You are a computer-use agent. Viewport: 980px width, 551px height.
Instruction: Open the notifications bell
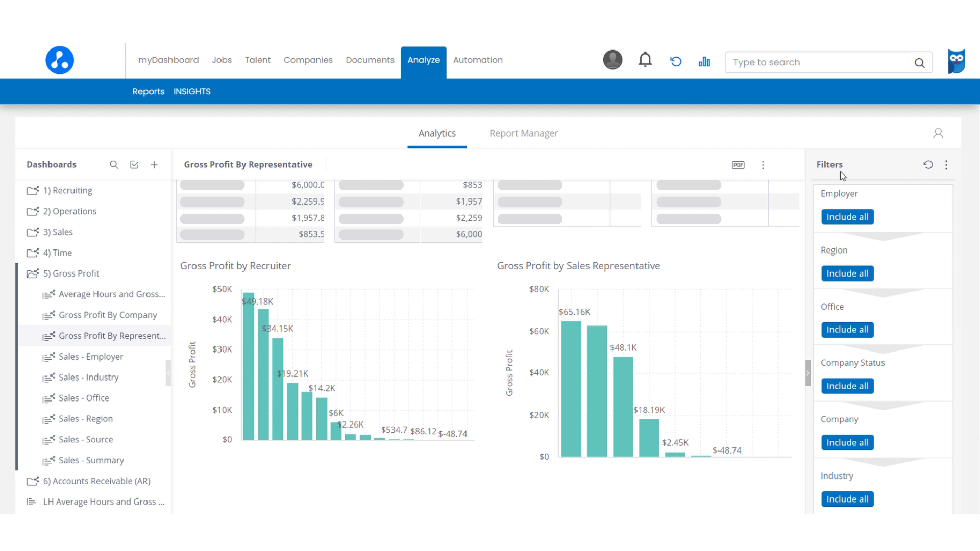645,60
